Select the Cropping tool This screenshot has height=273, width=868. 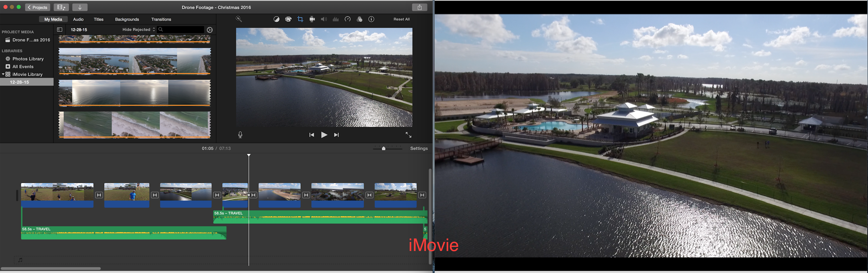click(300, 19)
